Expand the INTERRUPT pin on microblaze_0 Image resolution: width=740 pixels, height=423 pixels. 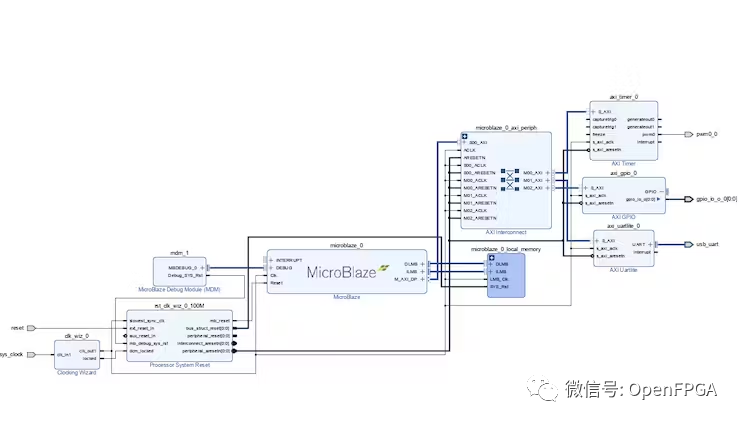(x=268, y=260)
